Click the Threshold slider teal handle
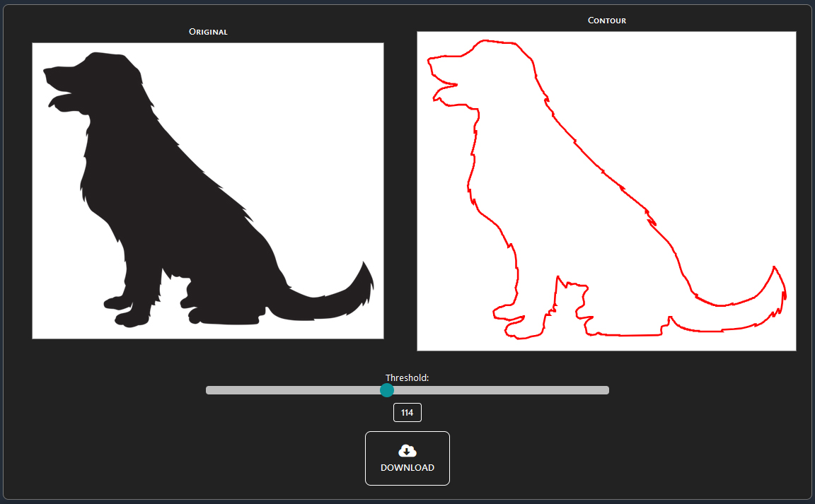This screenshot has height=504, width=815. tap(386, 390)
